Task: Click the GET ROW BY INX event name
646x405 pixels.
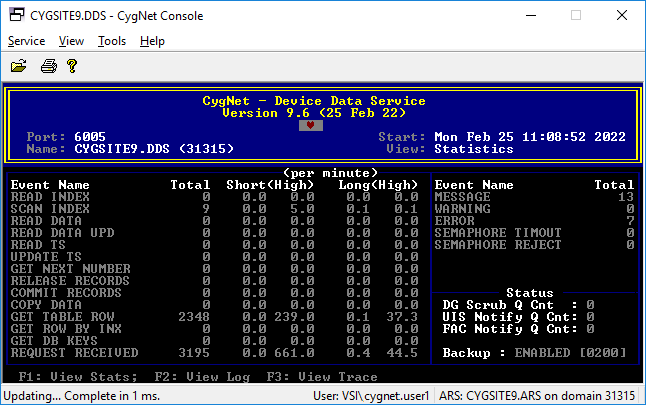Action: [x=66, y=328]
